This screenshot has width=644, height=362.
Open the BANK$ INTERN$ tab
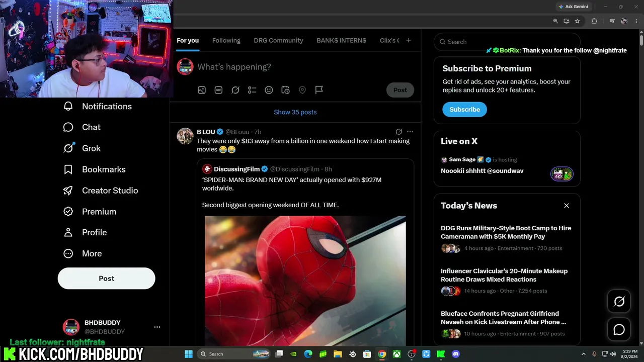pos(342,40)
